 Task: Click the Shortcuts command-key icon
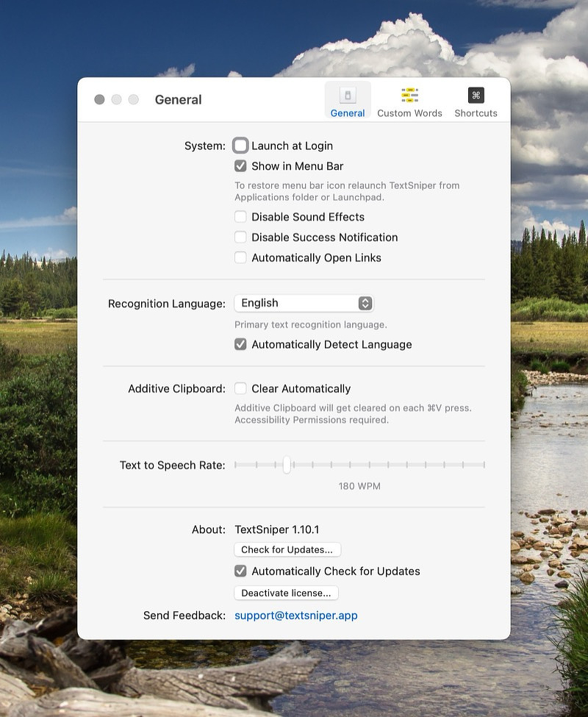(475, 95)
